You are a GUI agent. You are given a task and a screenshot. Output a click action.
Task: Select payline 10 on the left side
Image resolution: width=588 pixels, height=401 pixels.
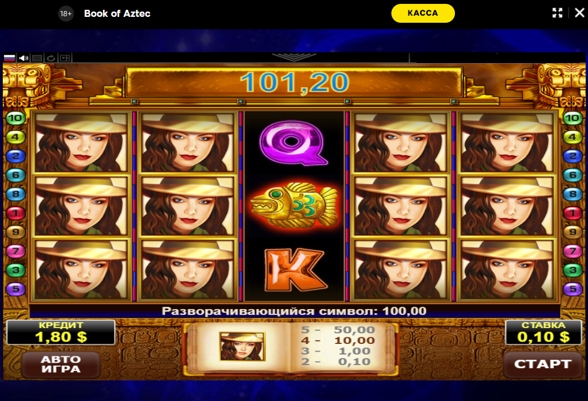(x=15, y=118)
